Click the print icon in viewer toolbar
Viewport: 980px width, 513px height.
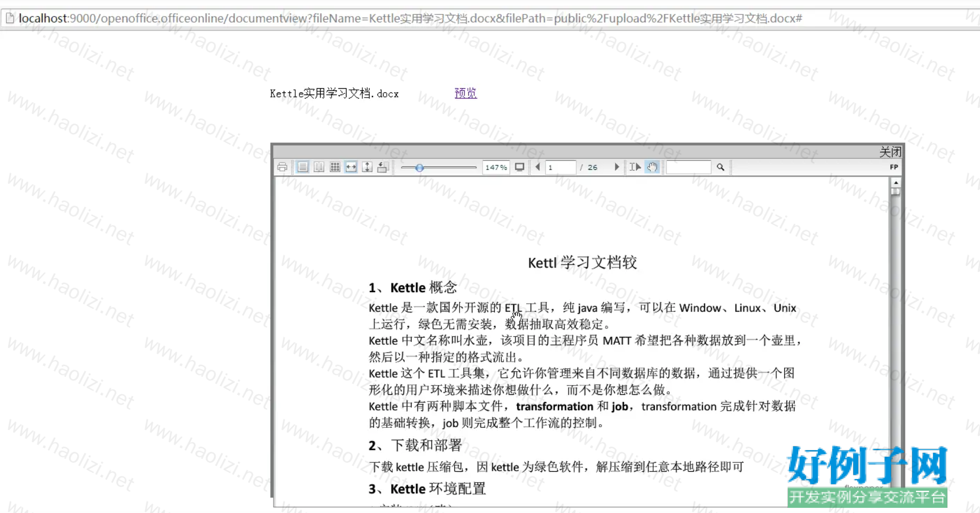coord(282,167)
